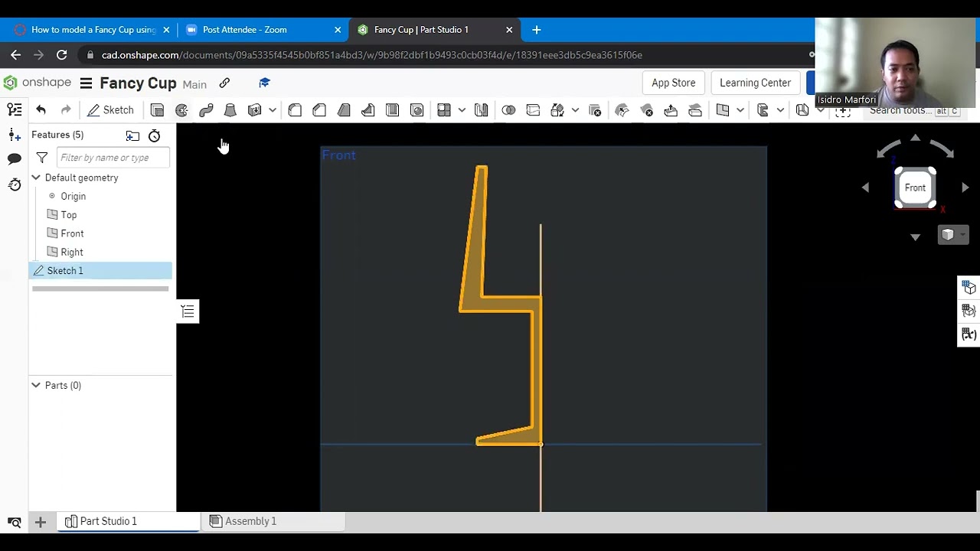
Task: Open the pattern tool dropdown arrow
Action: click(x=462, y=110)
